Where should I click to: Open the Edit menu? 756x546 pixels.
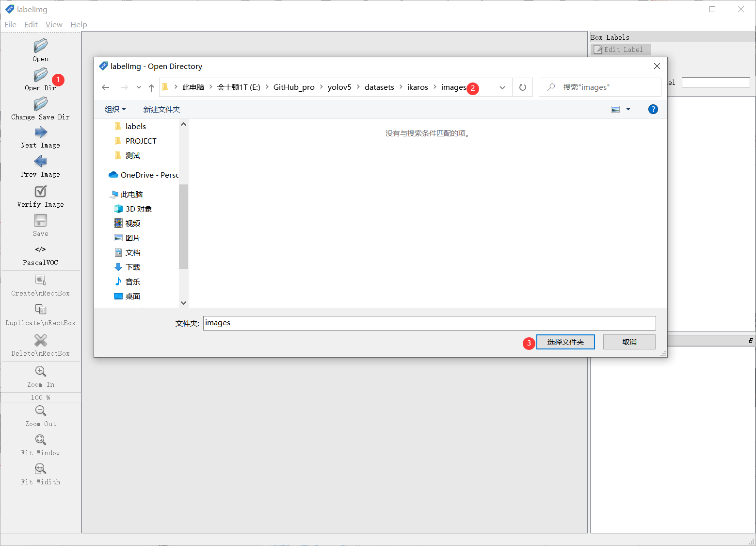click(x=31, y=25)
